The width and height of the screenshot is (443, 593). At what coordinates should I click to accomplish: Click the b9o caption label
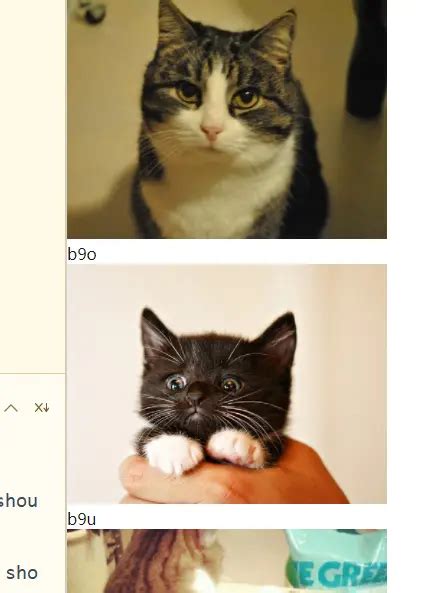coord(82,254)
